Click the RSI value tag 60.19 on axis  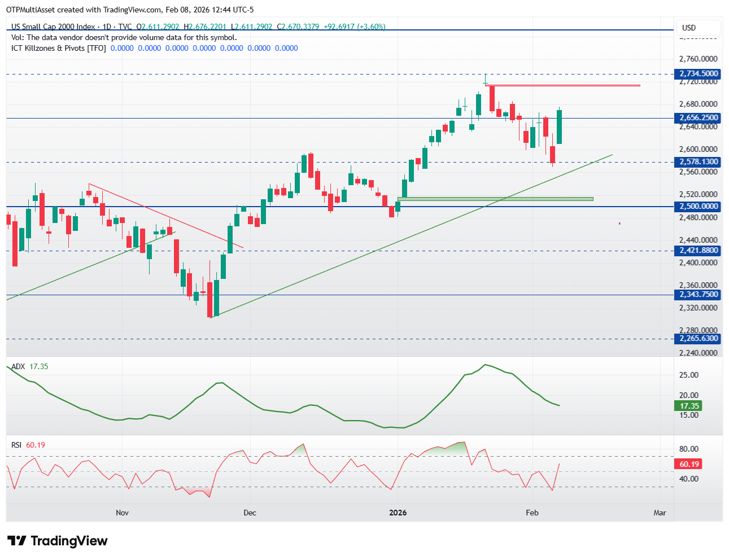(x=688, y=464)
